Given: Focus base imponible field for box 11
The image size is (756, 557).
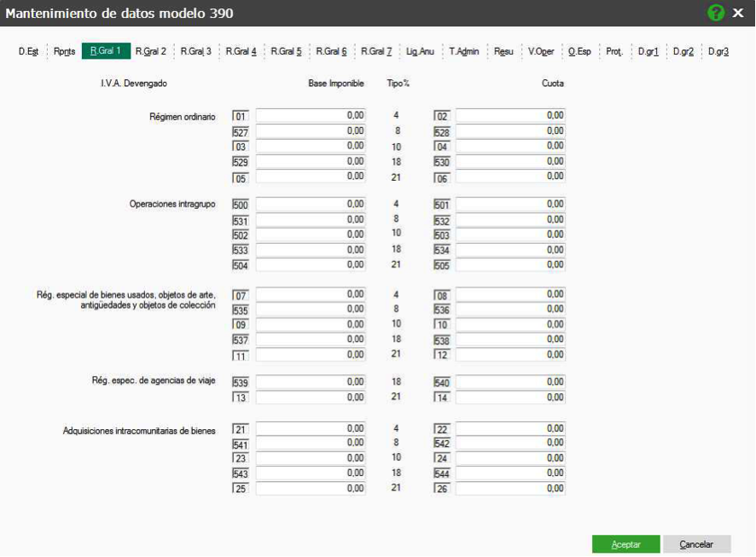Looking at the screenshot, I should (311, 354).
